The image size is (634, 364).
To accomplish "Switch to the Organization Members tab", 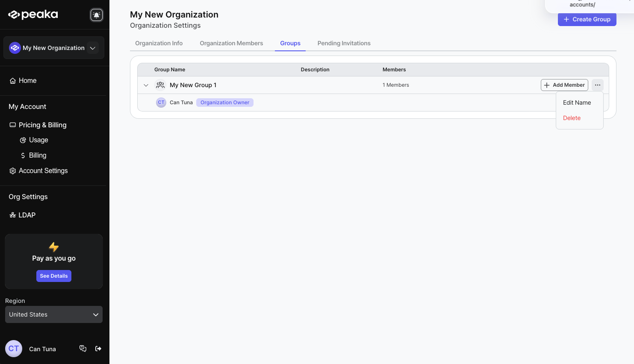I will pyautogui.click(x=231, y=43).
